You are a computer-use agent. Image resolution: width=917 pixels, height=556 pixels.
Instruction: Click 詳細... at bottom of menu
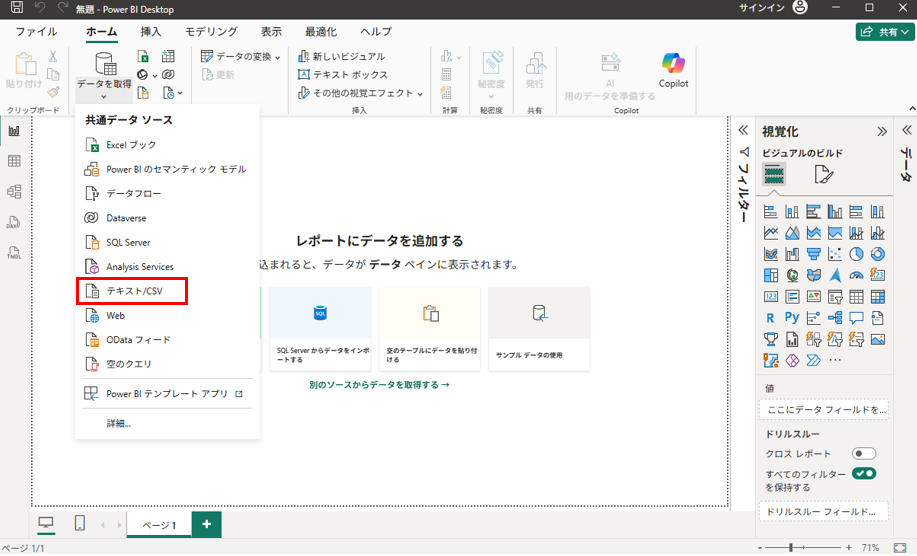[x=119, y=423]
